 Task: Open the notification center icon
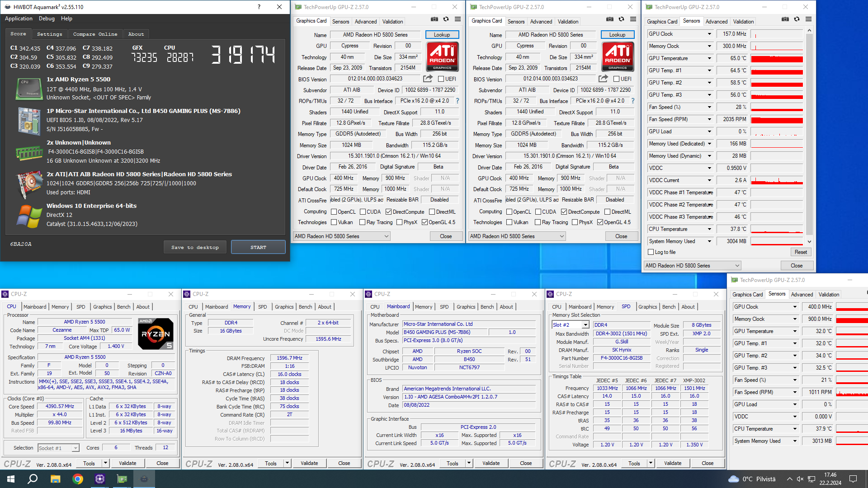pos(853,479)
